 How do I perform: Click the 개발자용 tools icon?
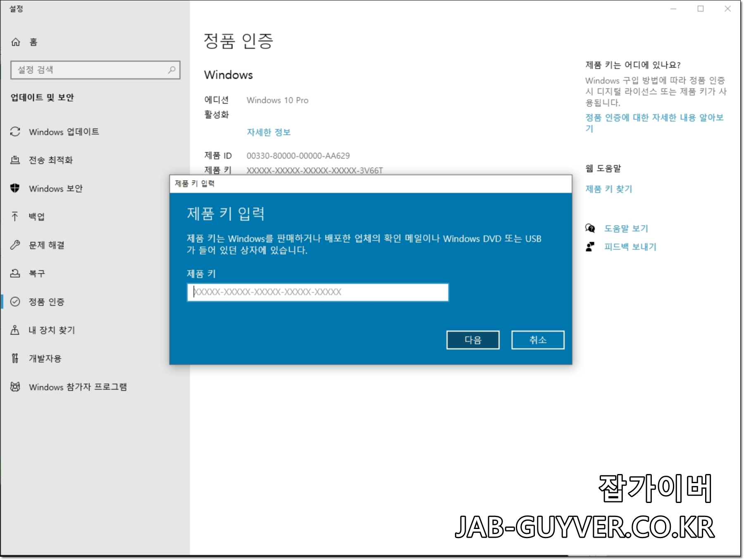tap(15, 358)
